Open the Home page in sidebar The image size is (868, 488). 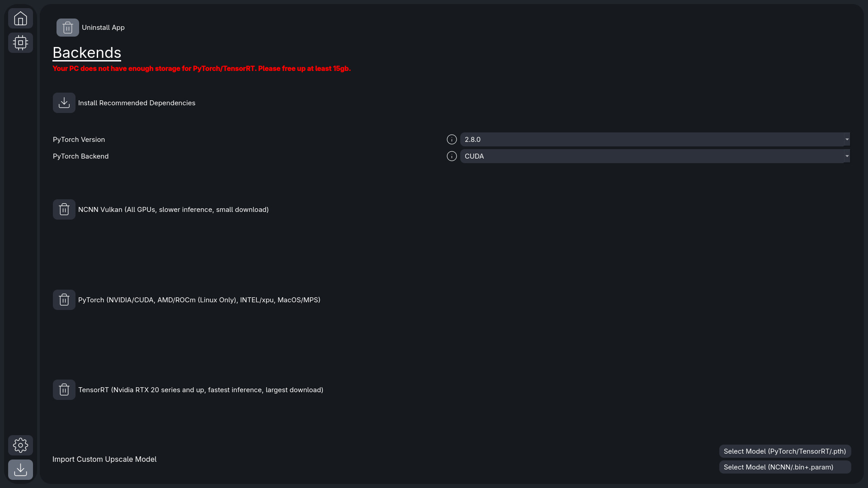click(x=20, y=19)
